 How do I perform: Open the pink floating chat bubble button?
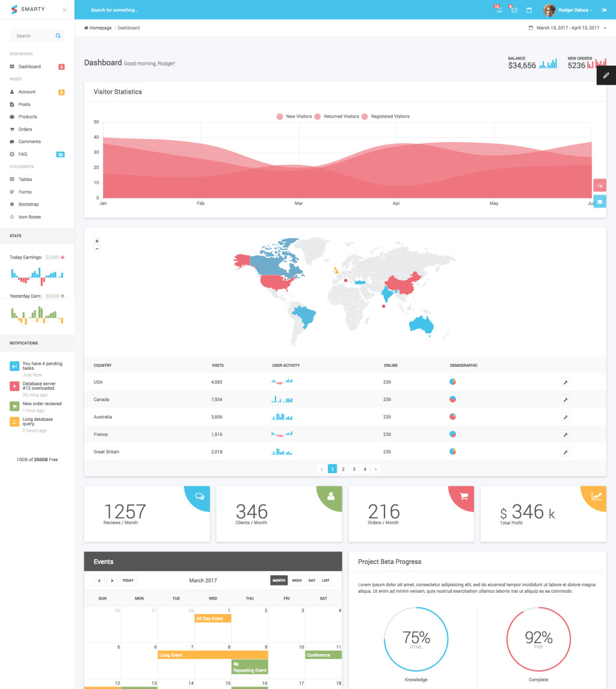pos(600,185)
